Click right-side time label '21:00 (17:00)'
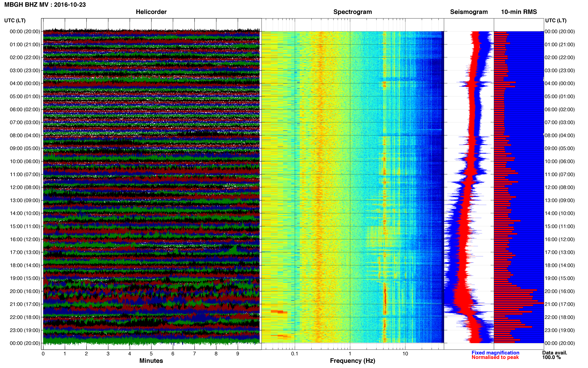This screenshot has height=368, width=588. [x=560, y=304]
